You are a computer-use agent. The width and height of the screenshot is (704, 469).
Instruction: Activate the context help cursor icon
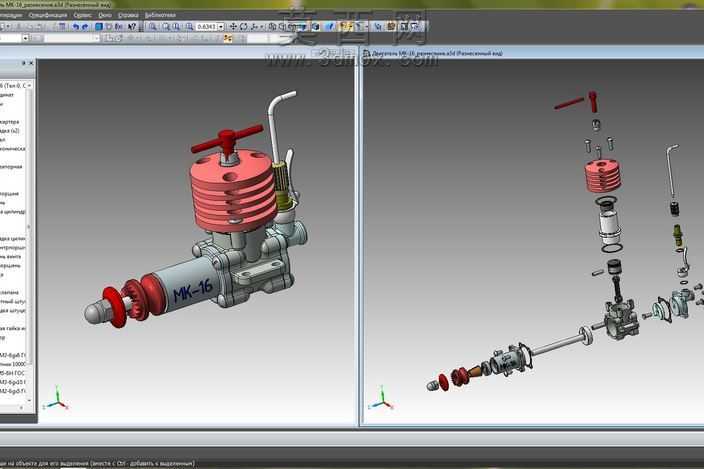132,27
